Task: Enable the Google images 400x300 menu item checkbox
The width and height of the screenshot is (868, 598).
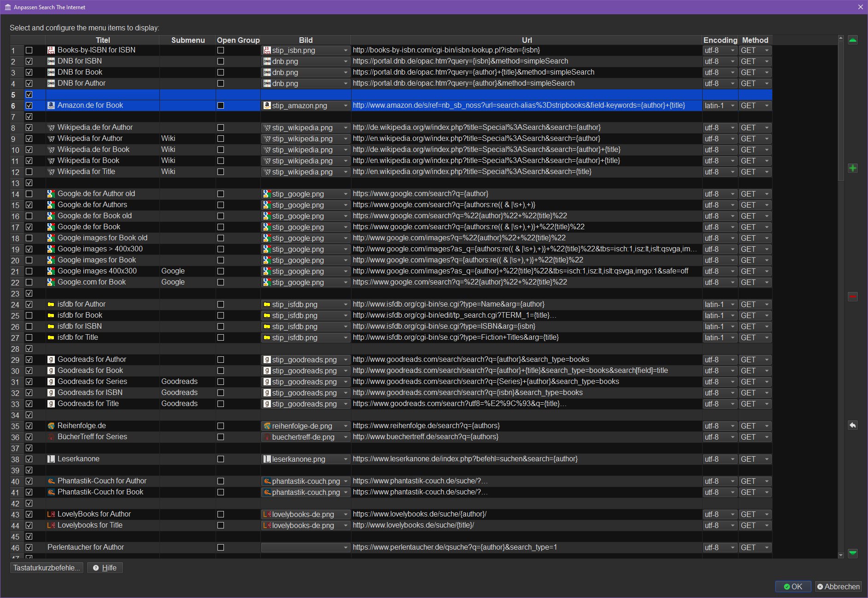Action: tap(29, 271)
